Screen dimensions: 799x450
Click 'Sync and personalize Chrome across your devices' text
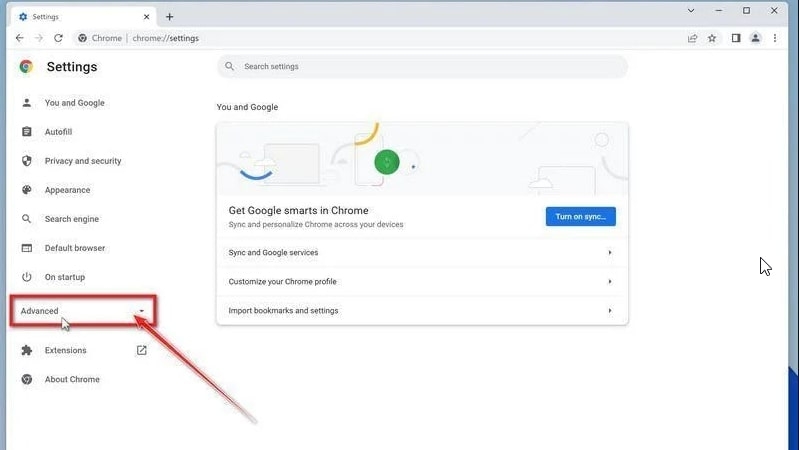316,225
